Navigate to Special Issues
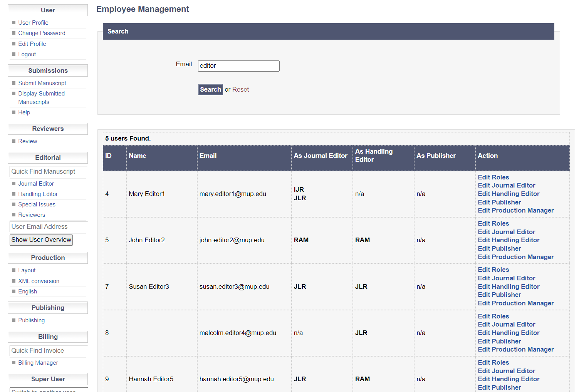579x392 pixels. (37, 204)
